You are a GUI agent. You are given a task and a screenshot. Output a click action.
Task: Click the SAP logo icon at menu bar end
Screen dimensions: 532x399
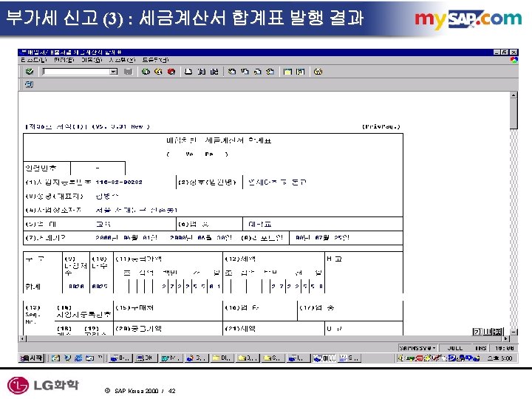pyautogui.click(x=514, y=60)
